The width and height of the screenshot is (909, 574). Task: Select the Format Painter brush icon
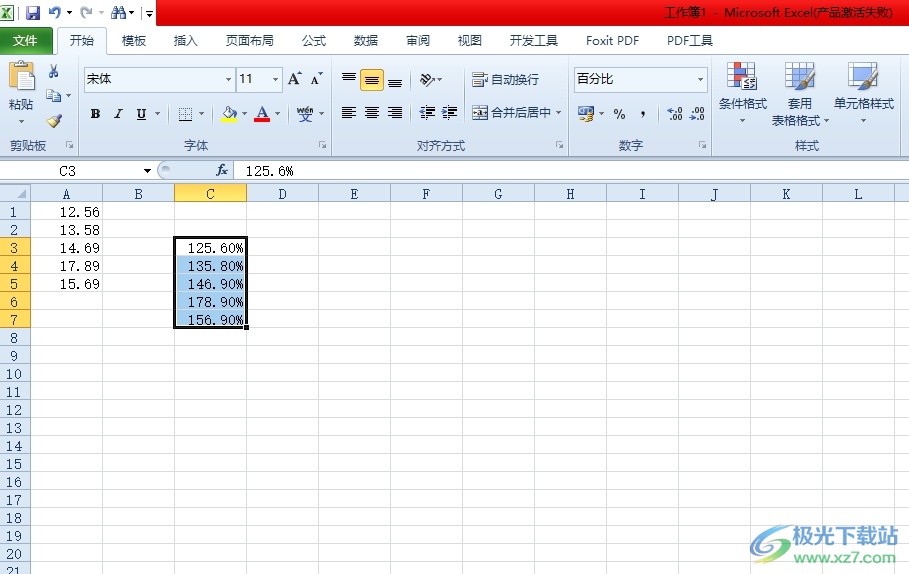(54, 120)
